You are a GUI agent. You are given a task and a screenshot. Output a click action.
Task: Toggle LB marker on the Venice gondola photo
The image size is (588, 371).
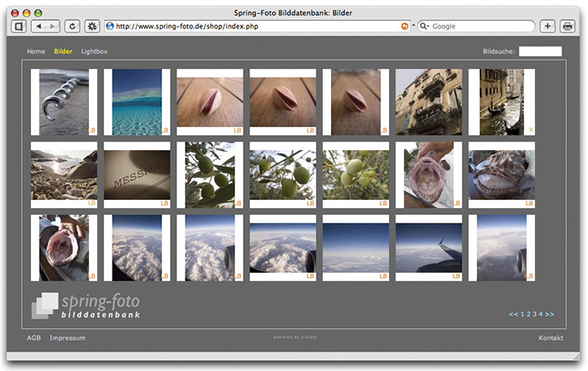tap(530, 130)
